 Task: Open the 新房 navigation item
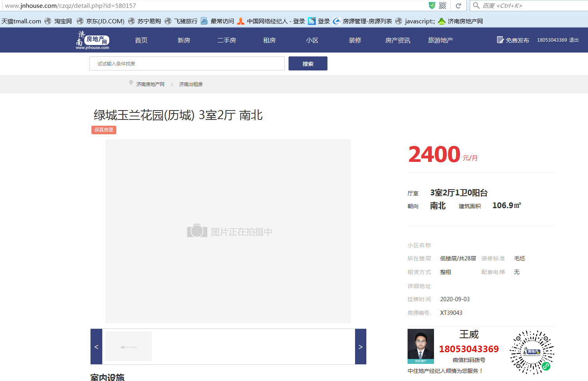click(x=184, y=40)
